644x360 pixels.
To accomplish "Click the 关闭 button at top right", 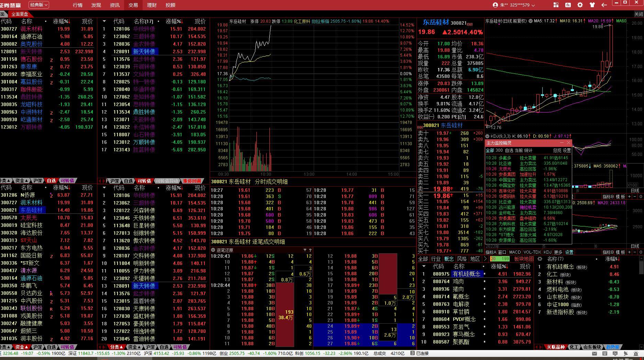I will tap(639, 14).
